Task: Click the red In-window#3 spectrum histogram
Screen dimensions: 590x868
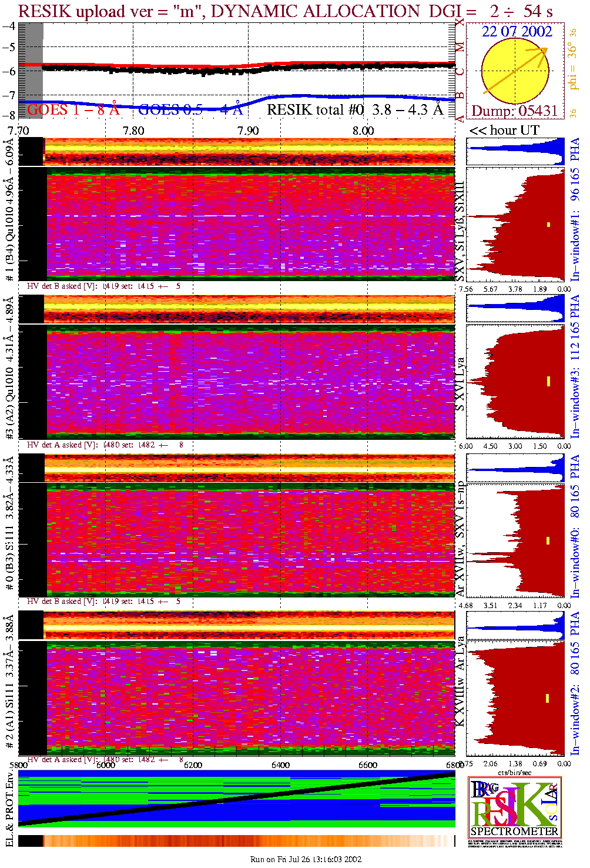Action: click(515, 382)
